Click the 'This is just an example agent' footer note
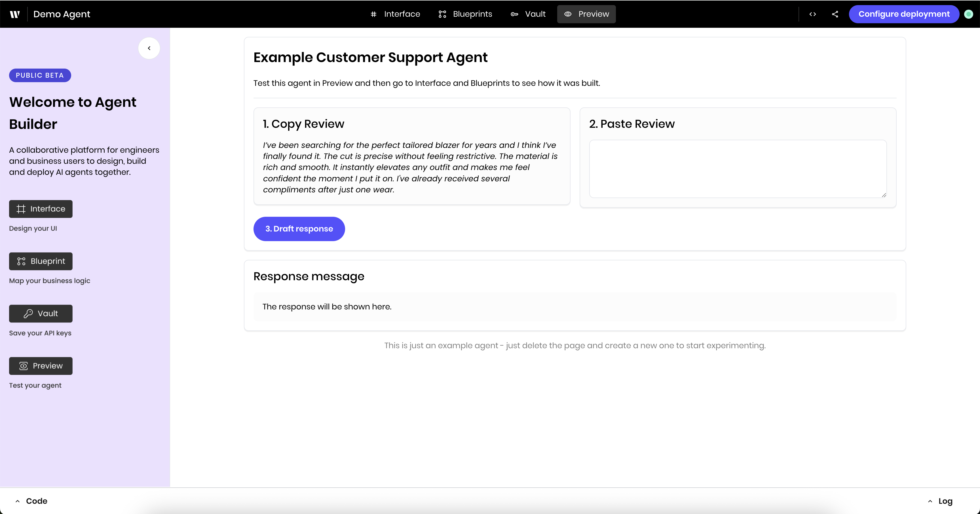The image size is (980, 514). pos(575,346)
